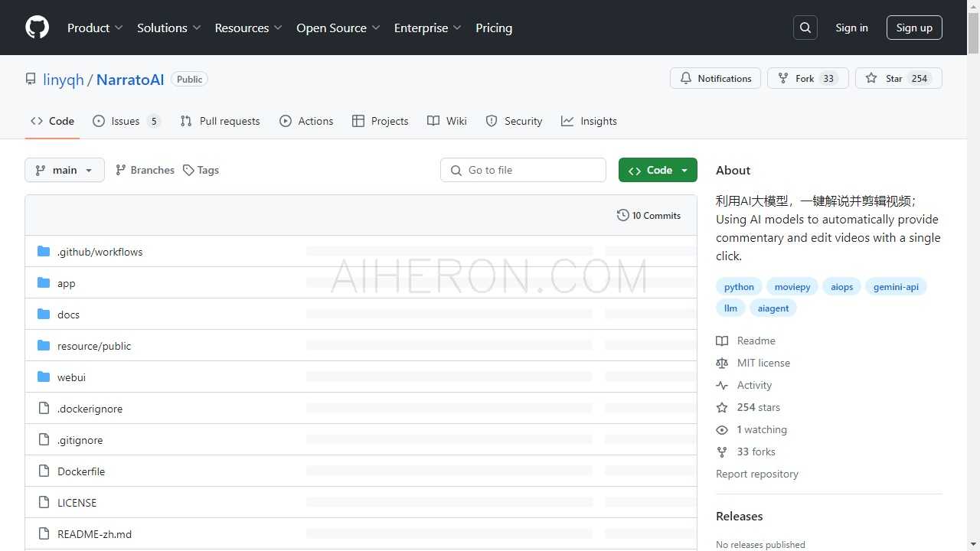This screenshot has height=551, width=980.
Task: Open the Actions tab
Action: 306,121
